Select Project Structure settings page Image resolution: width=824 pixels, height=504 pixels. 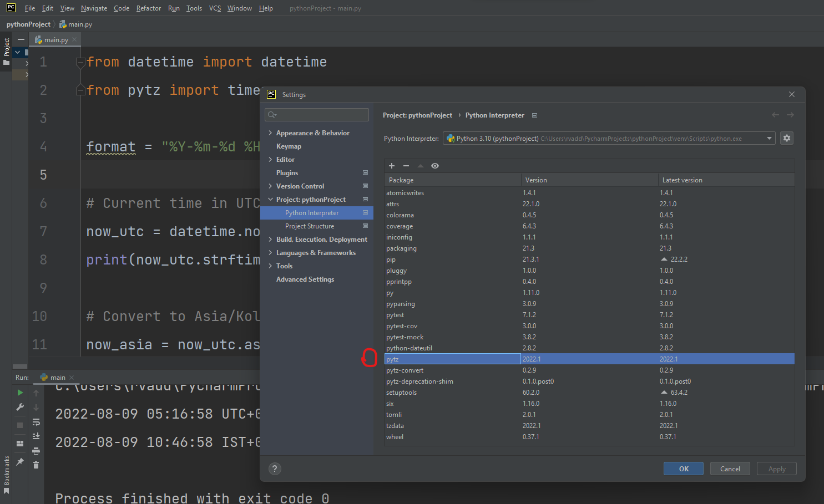pyautogui.click(x=310, y=226)
